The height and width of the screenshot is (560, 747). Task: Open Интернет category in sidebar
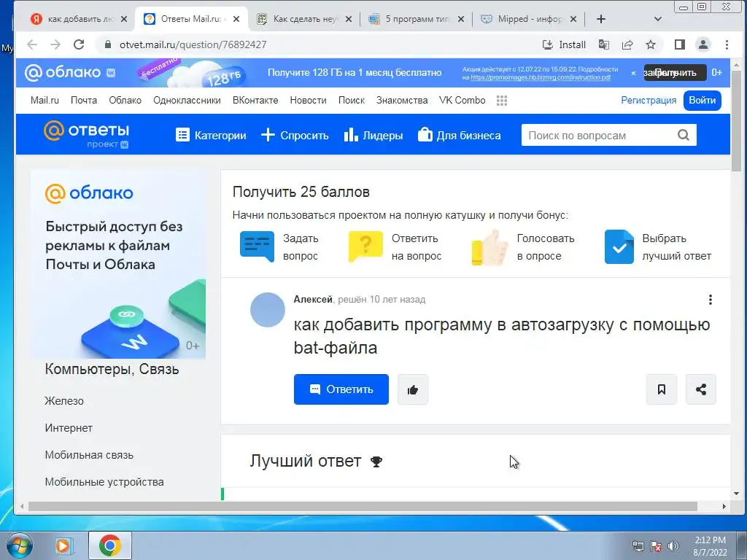69,428
